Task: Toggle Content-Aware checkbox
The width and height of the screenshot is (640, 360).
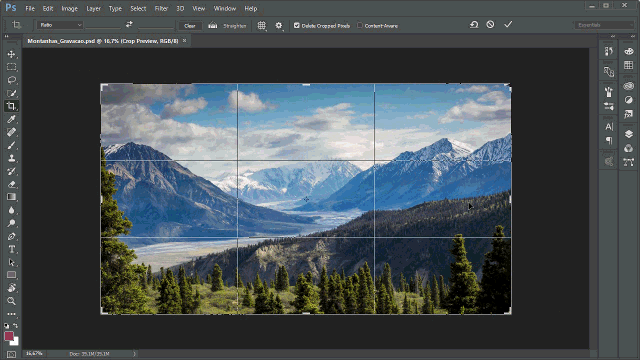Action: (x=360, y=25)
